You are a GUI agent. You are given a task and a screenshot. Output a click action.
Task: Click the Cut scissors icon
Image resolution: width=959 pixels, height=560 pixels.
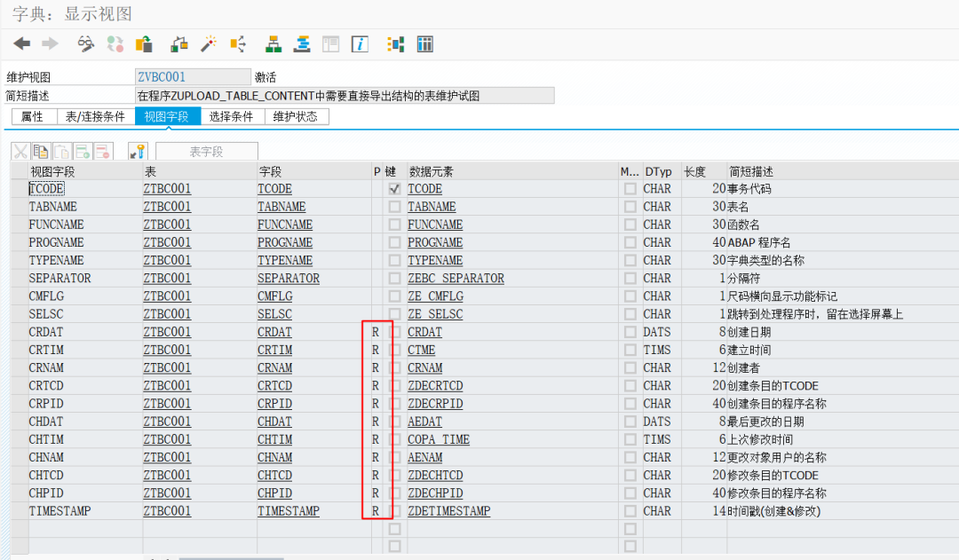tap(20, 151)
